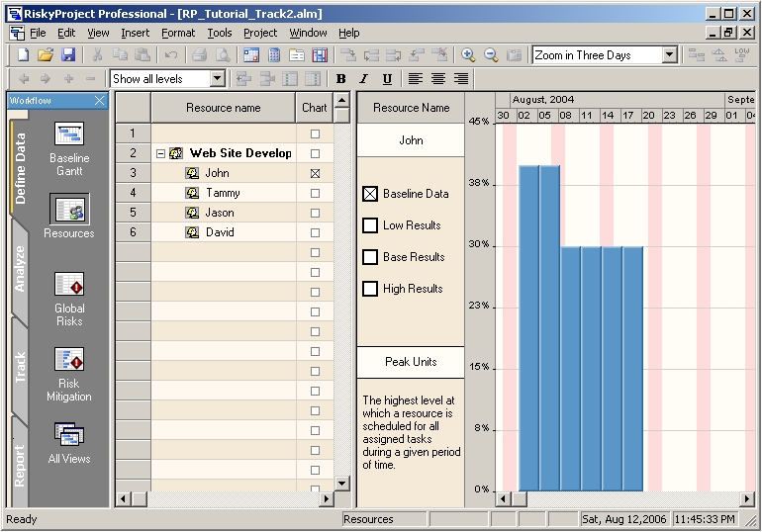762x532 pixels.
Task: Click the calculator icon in the toolbar
Action: (274, 54)
